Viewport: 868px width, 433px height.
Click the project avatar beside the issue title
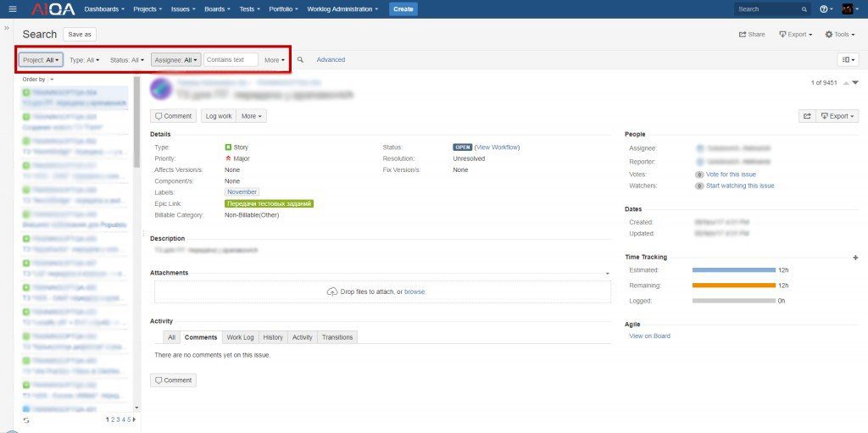tap(160, 89)
